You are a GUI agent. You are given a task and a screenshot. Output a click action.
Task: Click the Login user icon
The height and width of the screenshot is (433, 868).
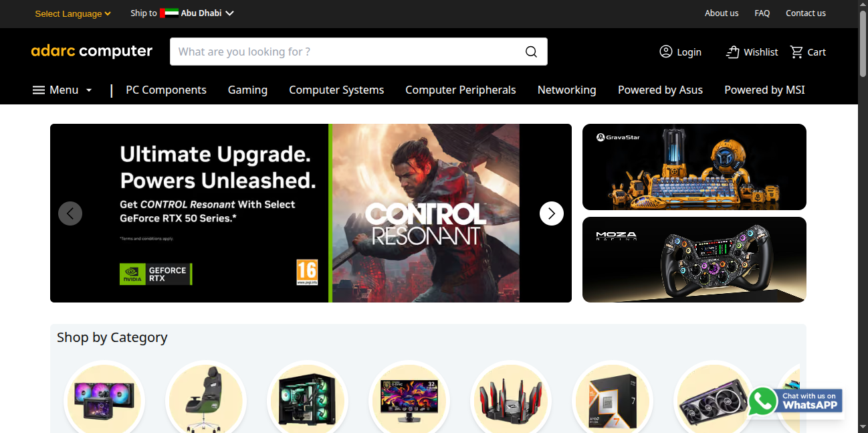pos(665,52)
